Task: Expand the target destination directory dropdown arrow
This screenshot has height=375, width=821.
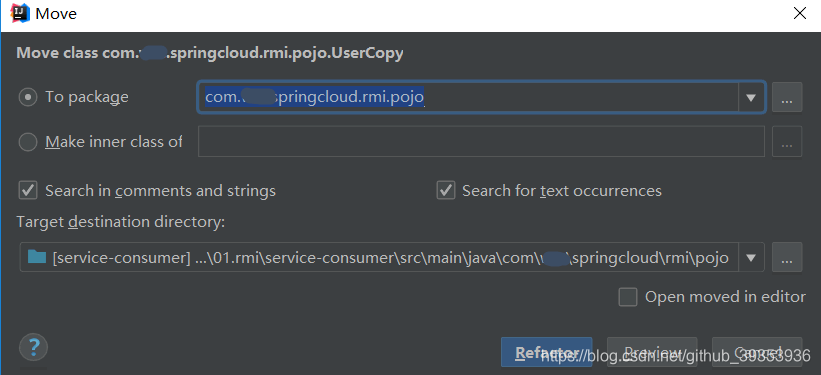Action: [x=751, y=257]
